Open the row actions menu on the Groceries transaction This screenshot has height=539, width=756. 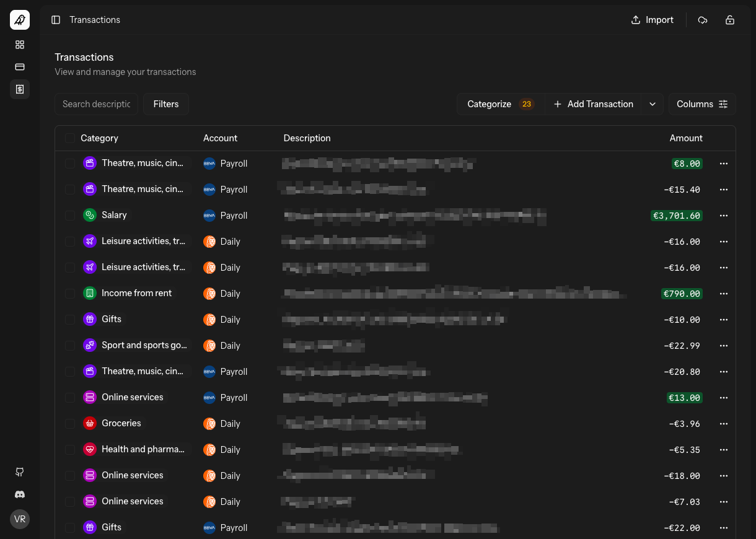click(x=724, y=424)
